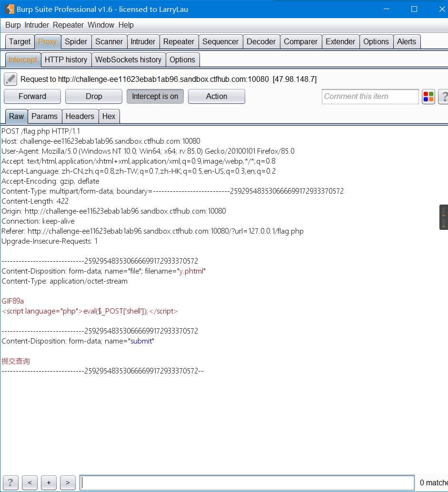Click the 提交查询 value text
Screen dimensions: 448x492
[x=16, y=361]
